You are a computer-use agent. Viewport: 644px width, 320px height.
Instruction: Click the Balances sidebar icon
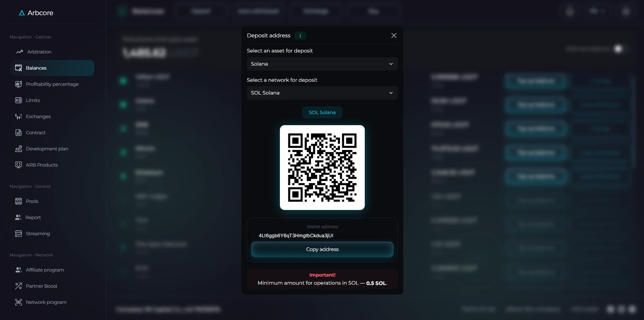point(19,68)
